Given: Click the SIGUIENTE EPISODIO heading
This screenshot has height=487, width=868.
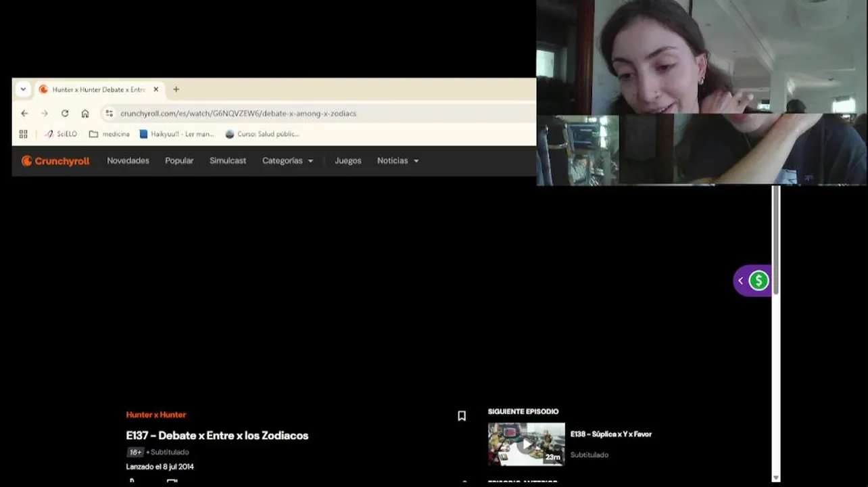Looking at the screenshot, I should coord(523,411).
